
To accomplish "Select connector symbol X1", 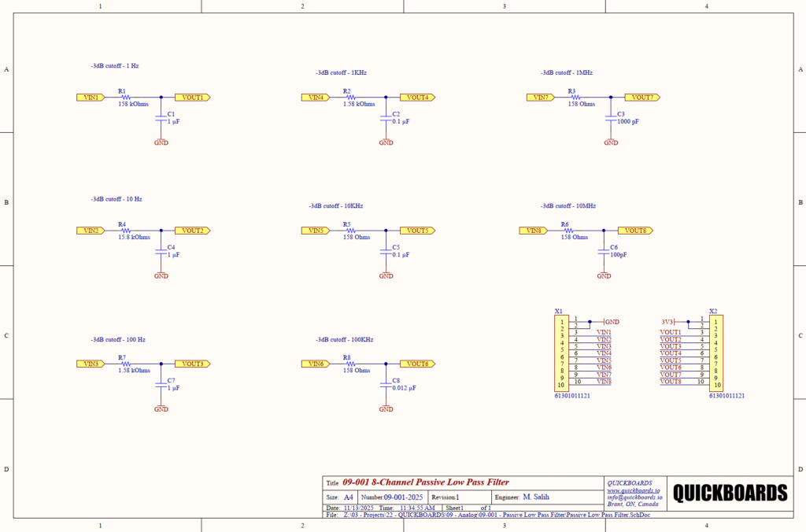I will point(562,352).
